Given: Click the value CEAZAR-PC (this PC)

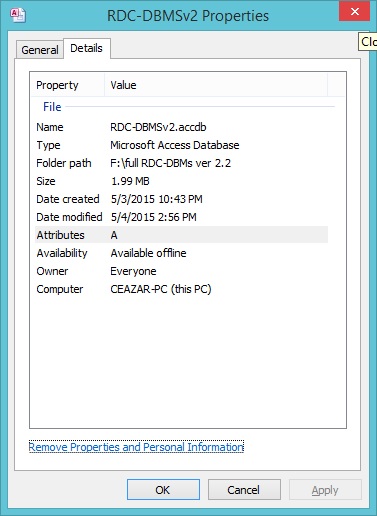Looking at the screenshot, I should [x=161, y=289].
